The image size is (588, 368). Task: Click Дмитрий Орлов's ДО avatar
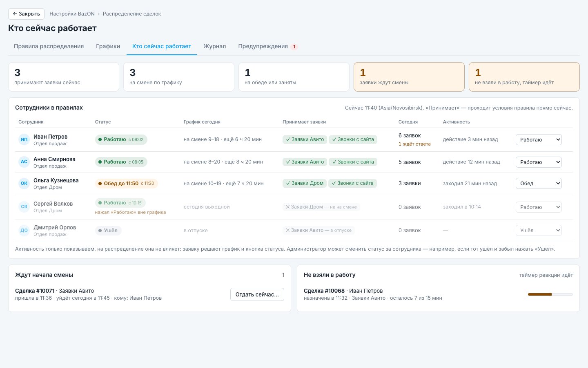click(x=24, y=231)
